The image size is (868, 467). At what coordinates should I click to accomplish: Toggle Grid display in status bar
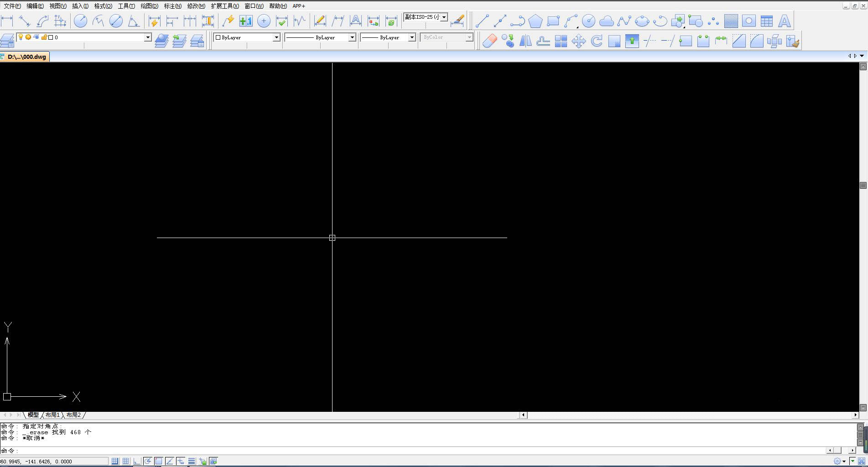(x=126, y=461)
